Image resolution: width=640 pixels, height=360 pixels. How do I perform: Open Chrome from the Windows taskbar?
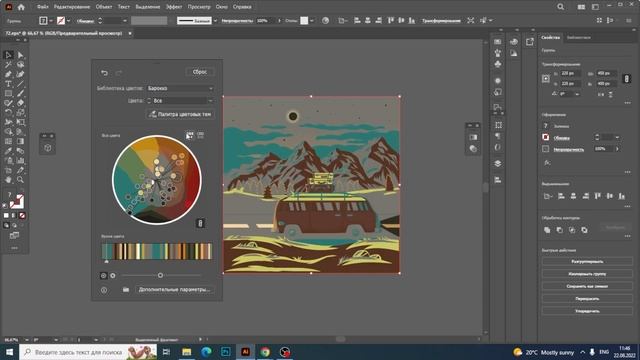(265, 352)
